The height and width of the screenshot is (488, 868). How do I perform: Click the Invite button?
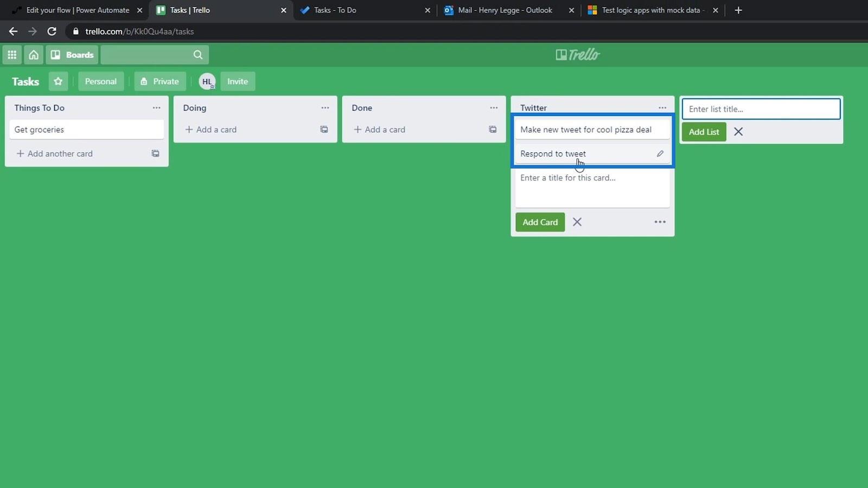pyautogui.click(x=238, y=81)
